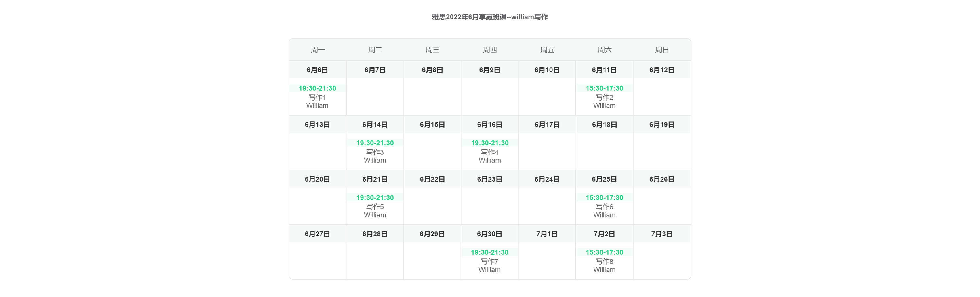Click the 周一 column header
Image resolution: width=980 pixels, height=297 pixels.
point(318,50)
